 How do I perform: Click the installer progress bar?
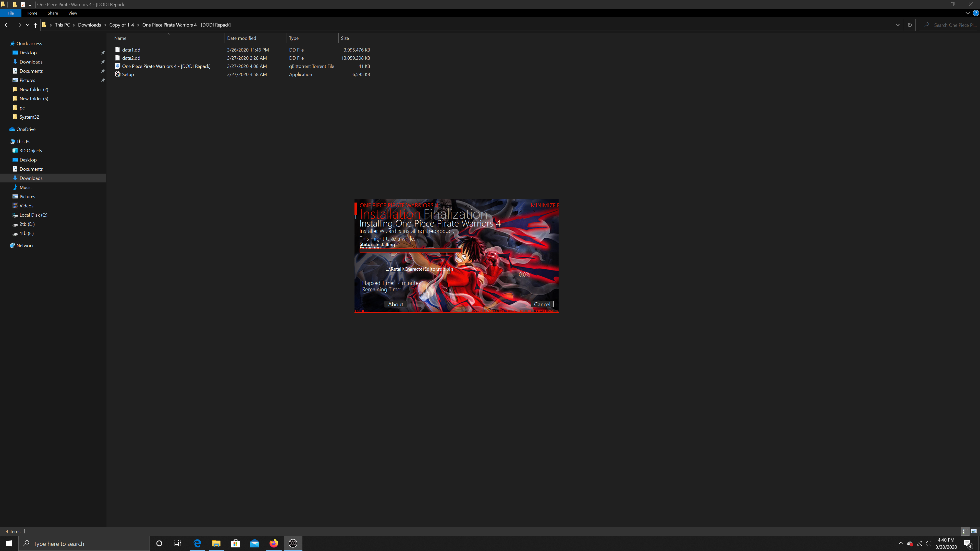tap(410, 251)
